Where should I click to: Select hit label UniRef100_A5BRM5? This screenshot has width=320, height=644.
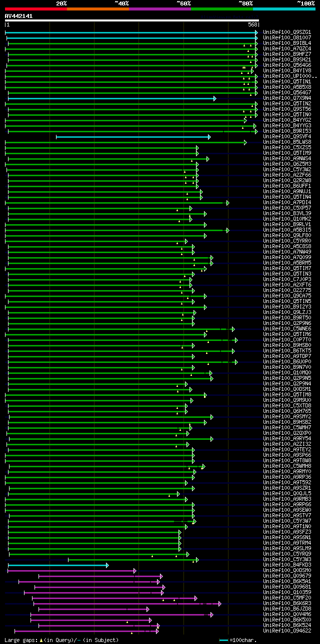[x=287, y=263]
